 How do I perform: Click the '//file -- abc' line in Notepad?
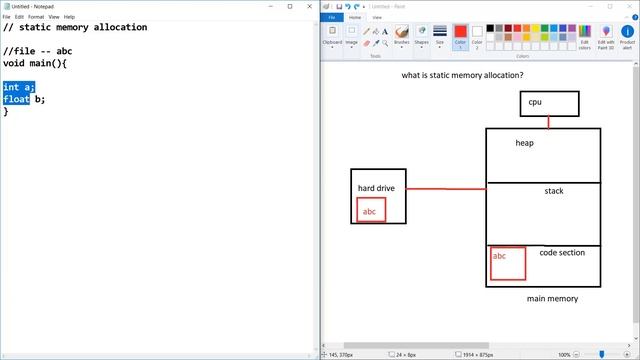click(x=38, y=51)
